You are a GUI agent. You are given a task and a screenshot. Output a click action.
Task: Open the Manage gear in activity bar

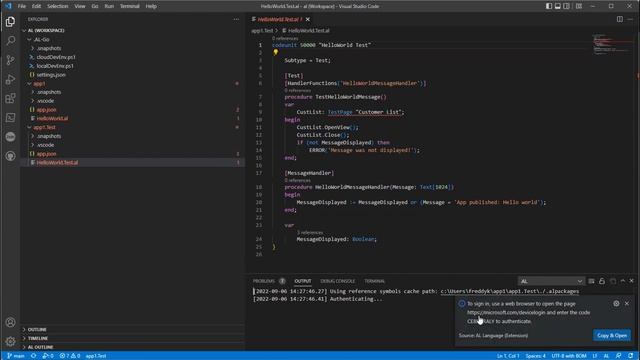(10, 341)
